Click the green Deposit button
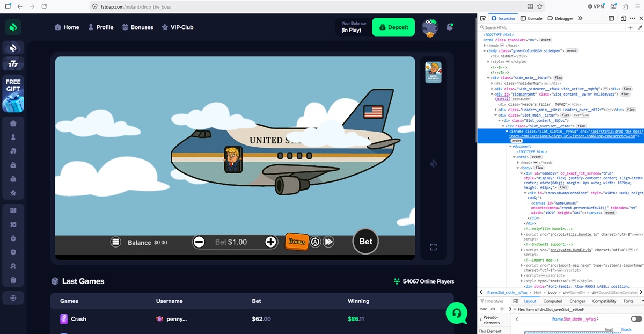 (x=393, y=27)
